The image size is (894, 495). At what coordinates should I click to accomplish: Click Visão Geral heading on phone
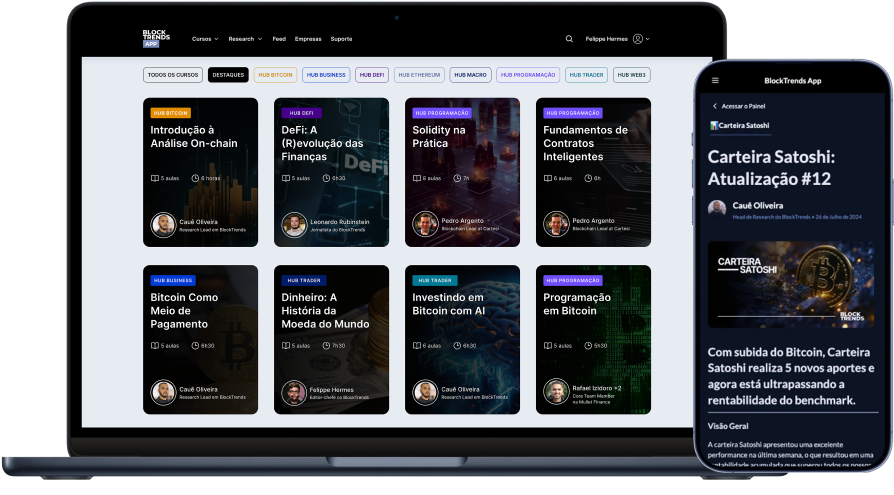click(x=728, y=426)
